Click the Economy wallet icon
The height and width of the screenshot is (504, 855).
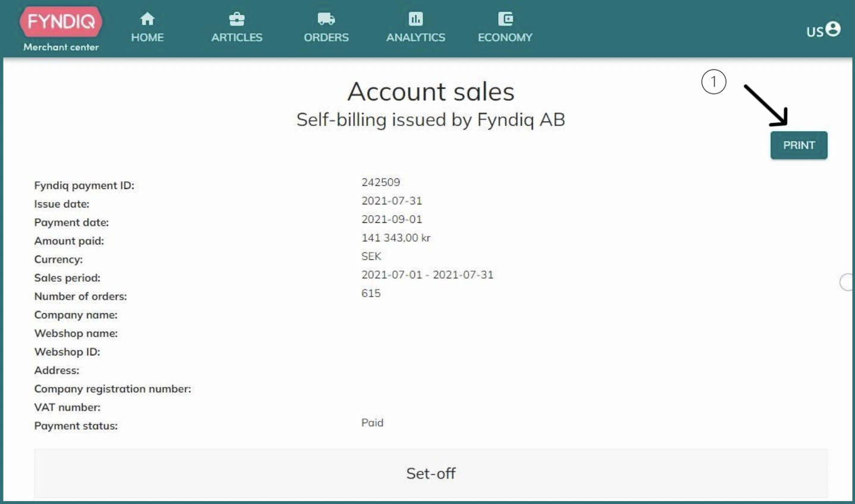pos(505,19)
